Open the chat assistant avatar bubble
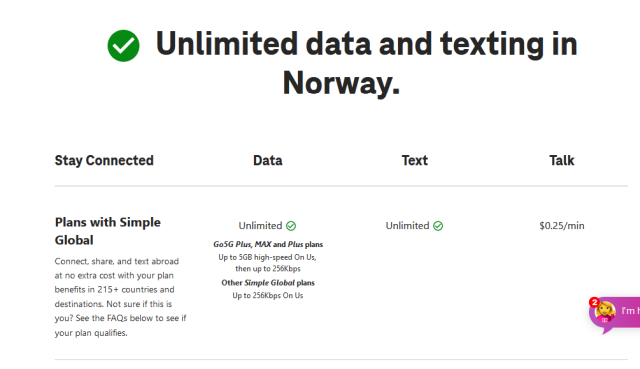 click(605, 313)
